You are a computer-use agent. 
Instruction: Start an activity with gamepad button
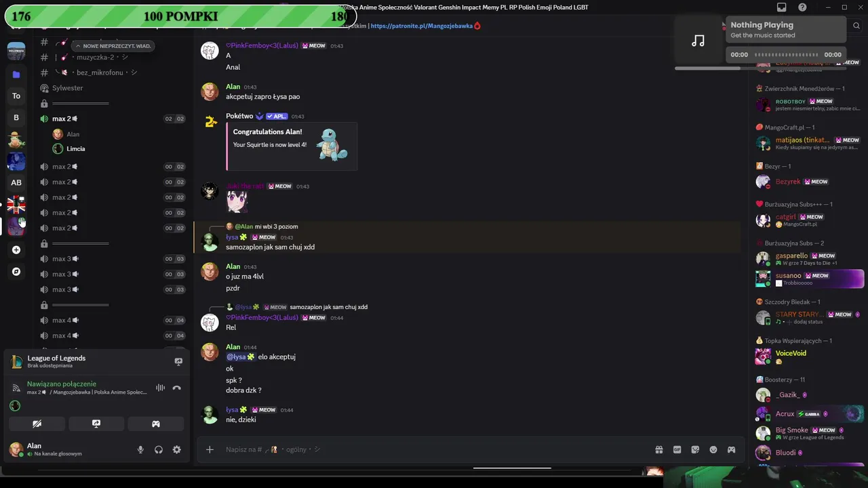(x=155, y=424)
